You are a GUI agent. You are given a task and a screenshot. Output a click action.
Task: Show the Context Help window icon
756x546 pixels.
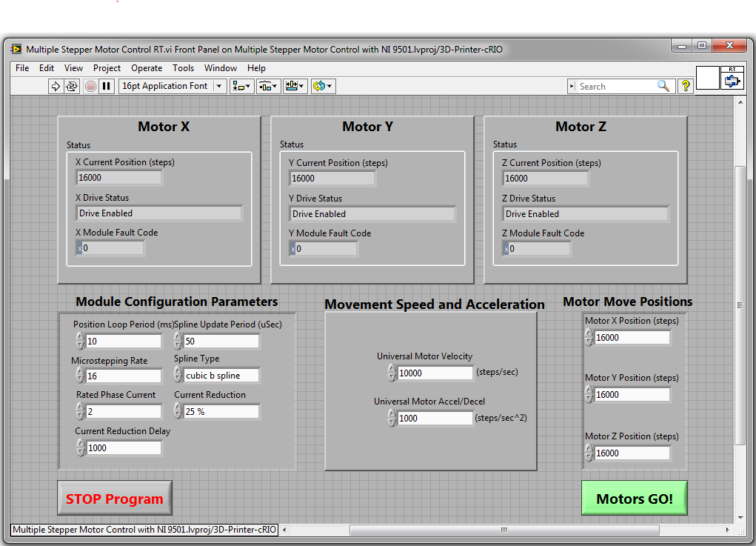pyautogui.click(x=686, y=86)
